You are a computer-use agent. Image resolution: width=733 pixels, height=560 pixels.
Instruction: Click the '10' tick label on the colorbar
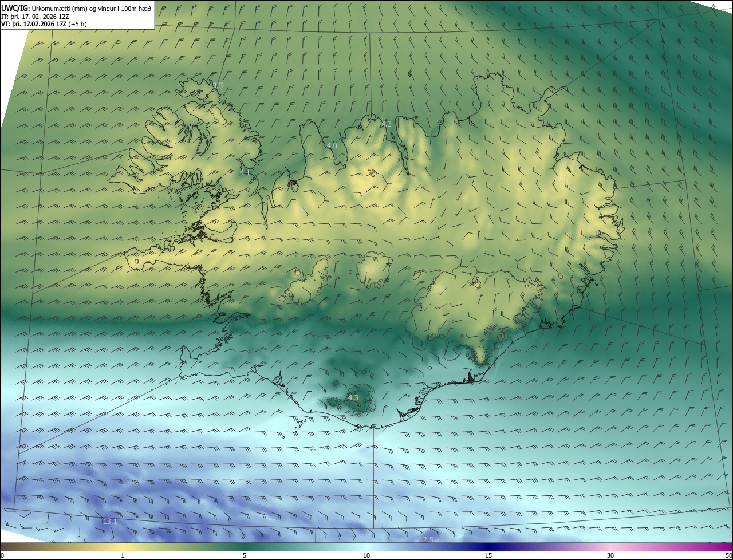tap(366, 555)
